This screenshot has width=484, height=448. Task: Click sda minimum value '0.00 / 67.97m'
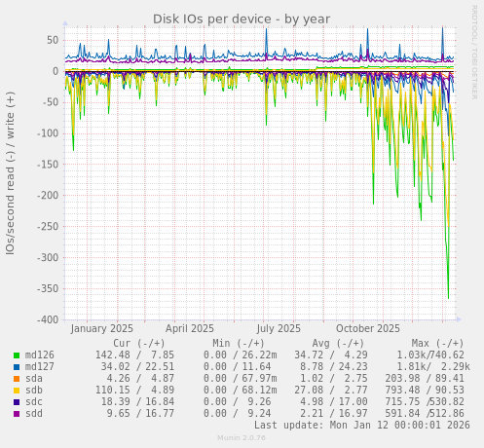241,379
